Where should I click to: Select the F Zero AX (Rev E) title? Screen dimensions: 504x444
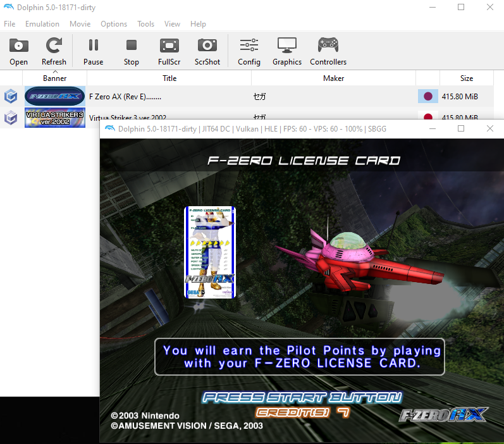tap(125, 96)
